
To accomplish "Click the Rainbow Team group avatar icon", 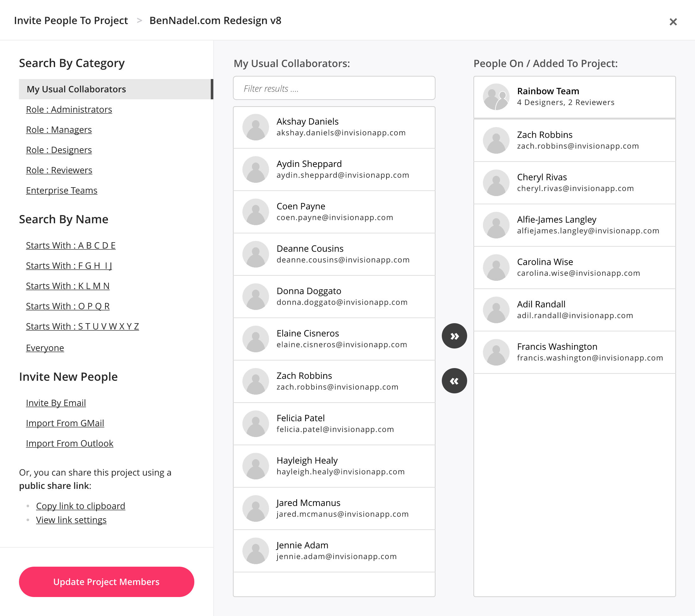I will [x=496, y=97].
